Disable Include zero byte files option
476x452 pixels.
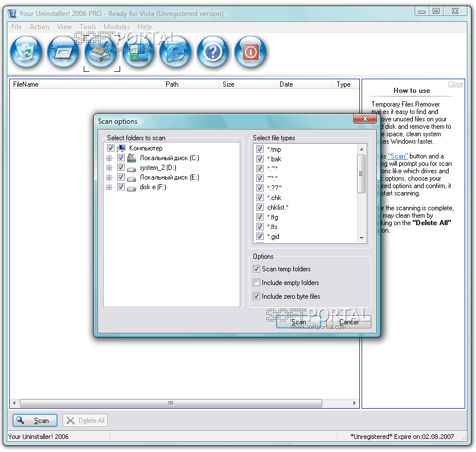[257, 296]
